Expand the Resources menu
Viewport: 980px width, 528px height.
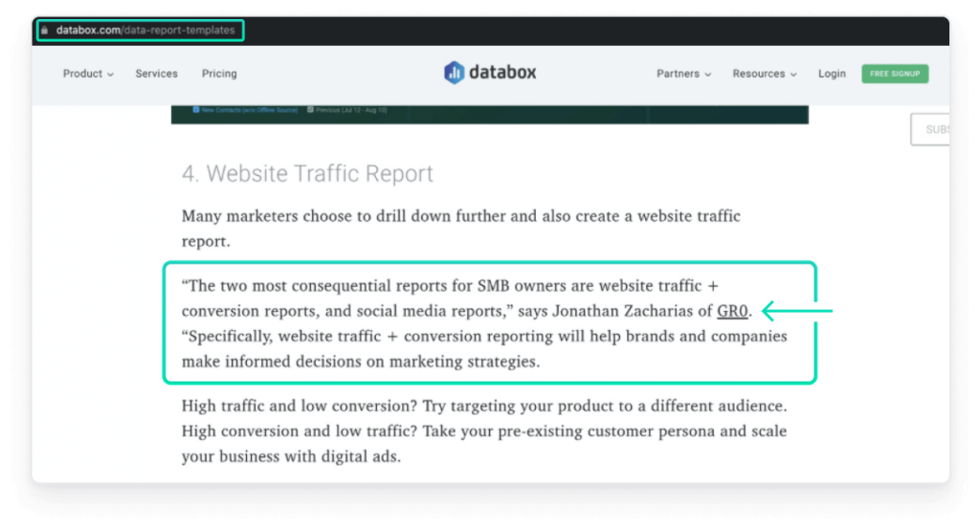[x=765, y=74]
